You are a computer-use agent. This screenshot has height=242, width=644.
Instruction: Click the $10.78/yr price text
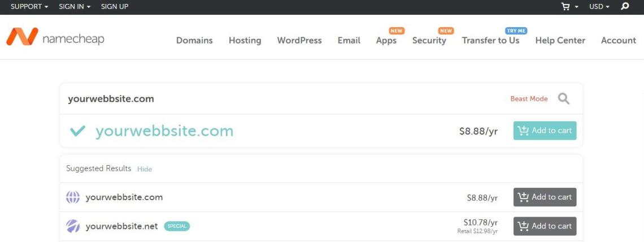481,222
